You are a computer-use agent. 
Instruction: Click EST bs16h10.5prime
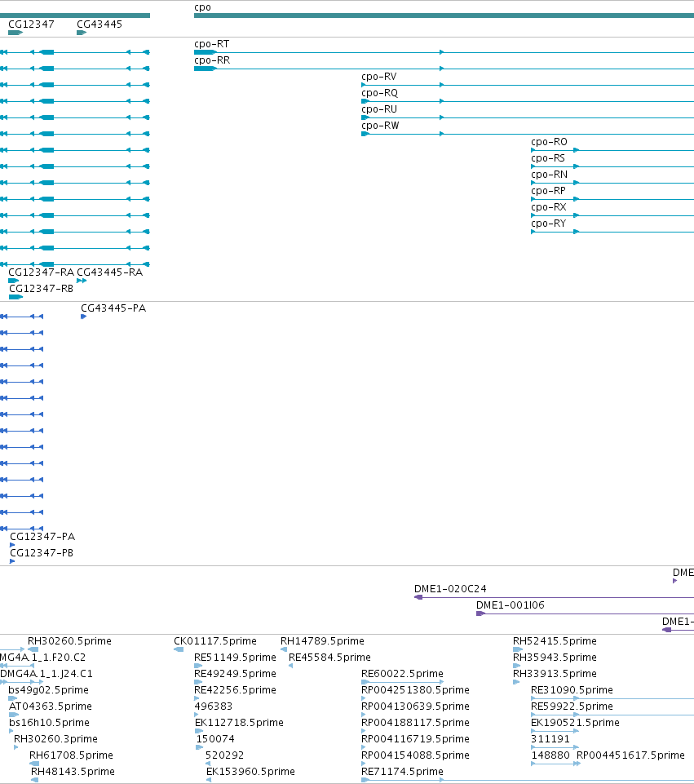(x=49, y=723)
